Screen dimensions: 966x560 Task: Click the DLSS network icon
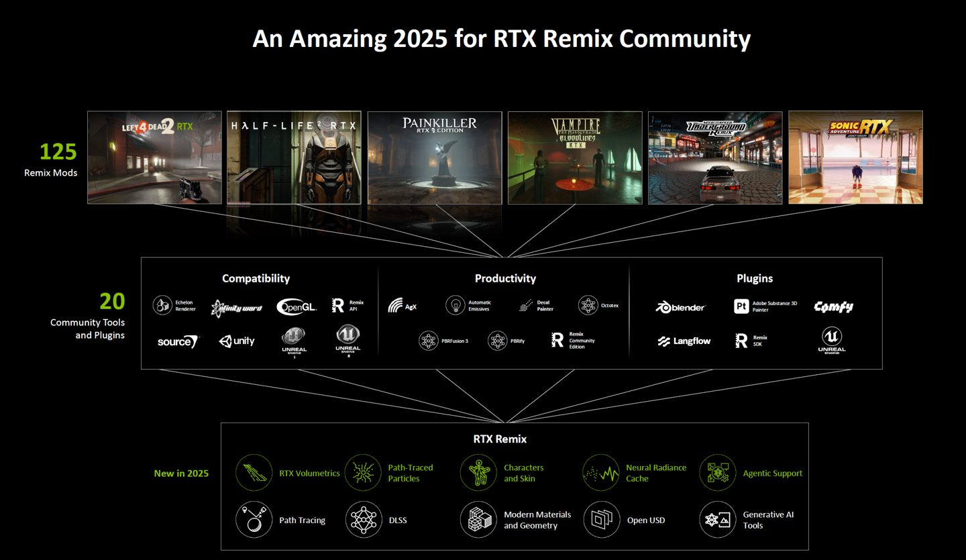[363, 520]
